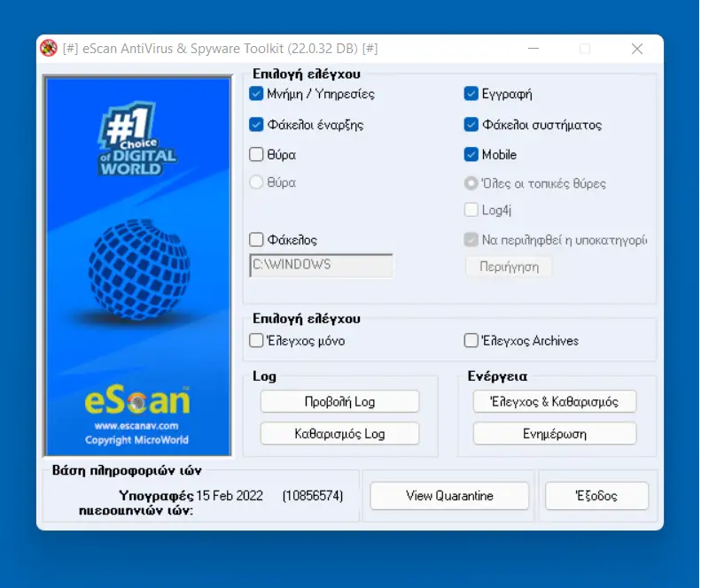
Task: Click the signature count (10856574)
Action: click(313, 496)
